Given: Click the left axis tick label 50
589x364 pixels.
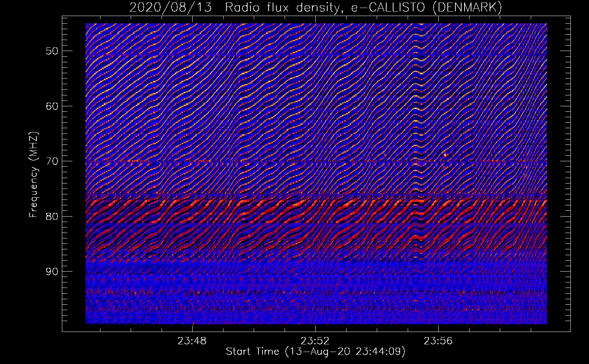Looking at the screenshot, I should (x=52, y=51).
